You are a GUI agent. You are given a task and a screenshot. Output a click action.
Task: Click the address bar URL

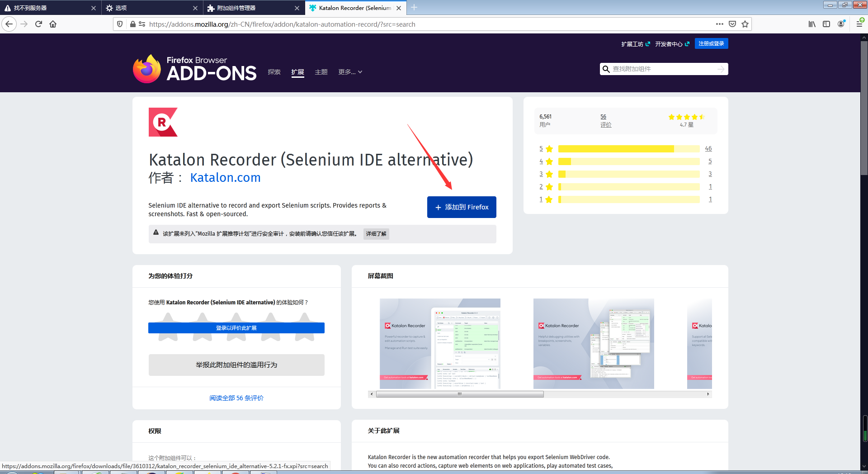point(282,24)
